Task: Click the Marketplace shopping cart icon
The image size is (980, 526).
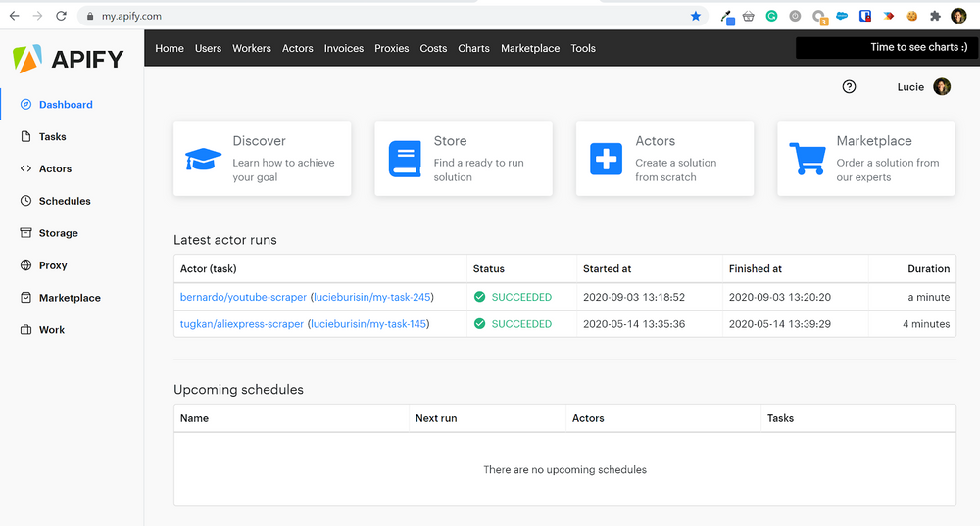Action: (x=807, y=158)
